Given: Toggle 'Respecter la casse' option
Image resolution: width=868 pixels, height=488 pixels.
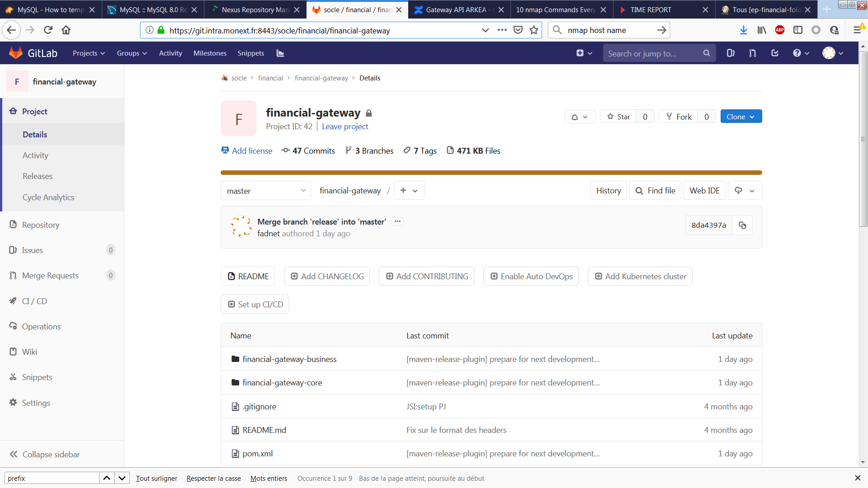Looking at the screenshot, I should 213,478.
